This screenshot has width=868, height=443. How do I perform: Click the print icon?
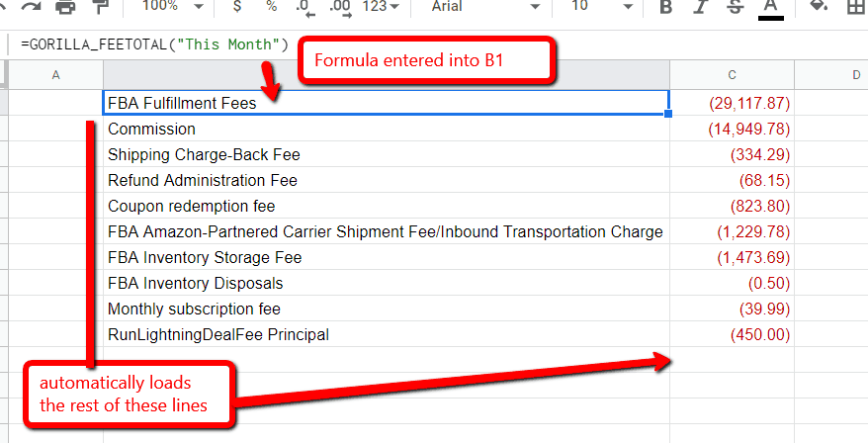coord(65,7)
